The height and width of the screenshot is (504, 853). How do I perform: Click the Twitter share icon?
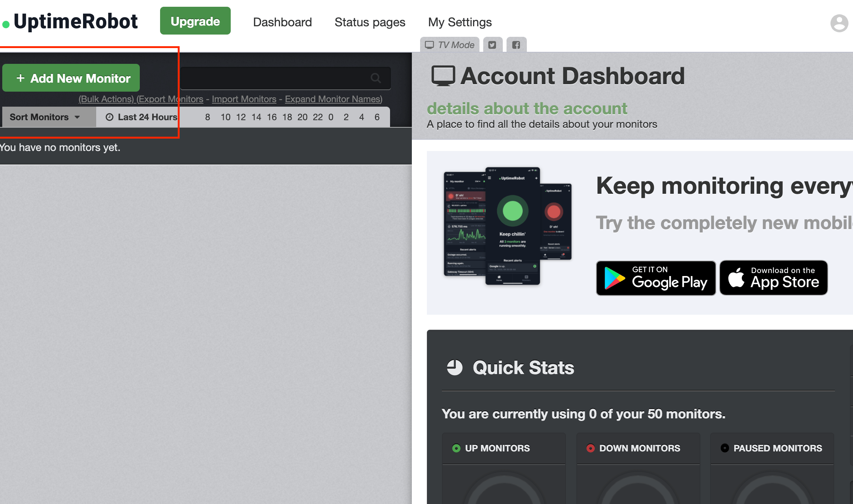pyautogui.click(x=492, y=45)
